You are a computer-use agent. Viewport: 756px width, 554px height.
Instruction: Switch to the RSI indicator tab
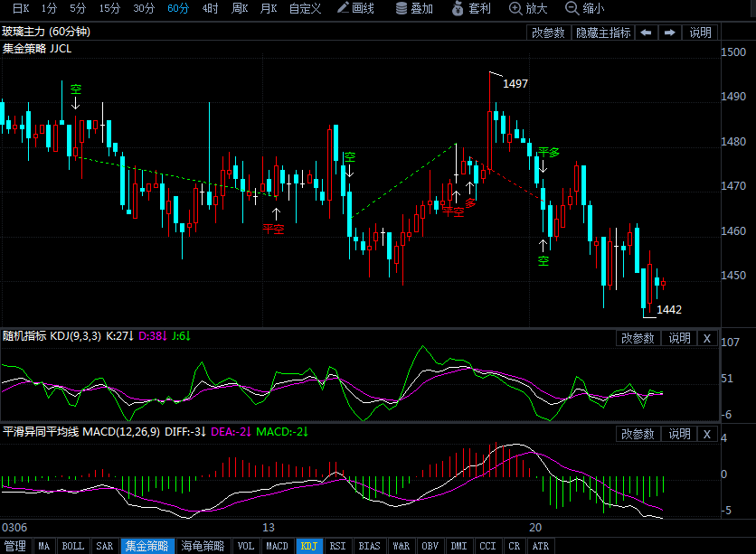coord(337,546)
